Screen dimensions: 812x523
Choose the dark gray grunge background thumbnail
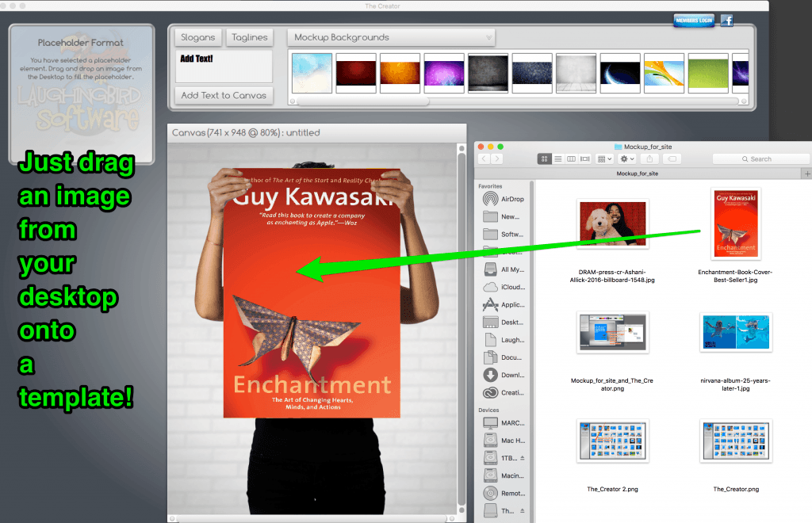(488, 73)
